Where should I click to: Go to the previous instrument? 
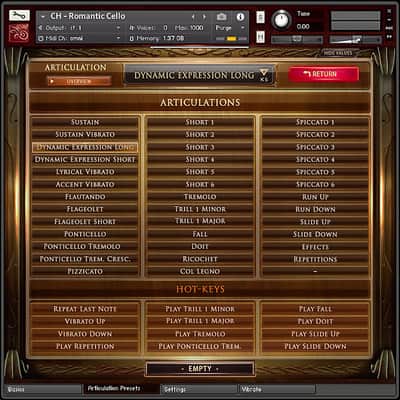193,17
